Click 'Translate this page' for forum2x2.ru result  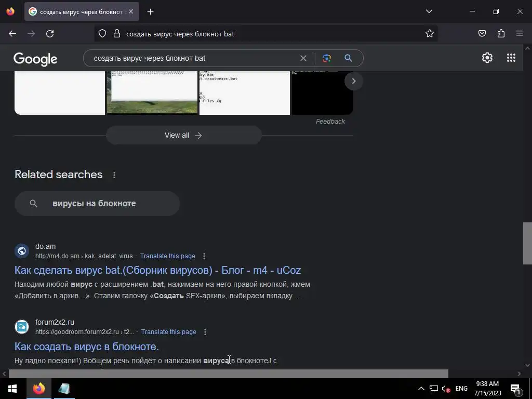169,332
